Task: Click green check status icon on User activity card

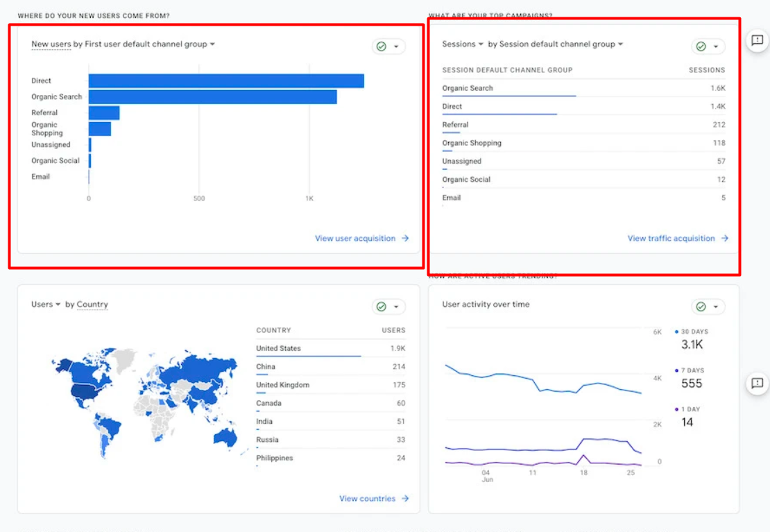Action: tap(701, 307)
